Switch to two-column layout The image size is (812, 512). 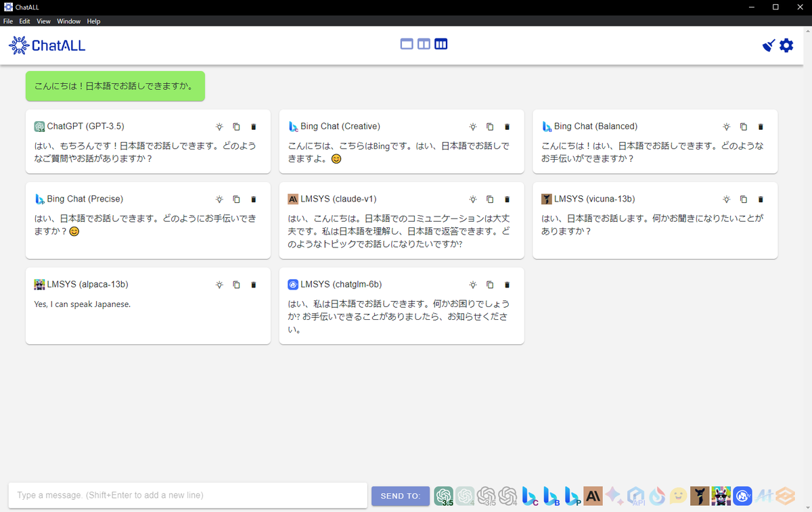tap(424, 44)
